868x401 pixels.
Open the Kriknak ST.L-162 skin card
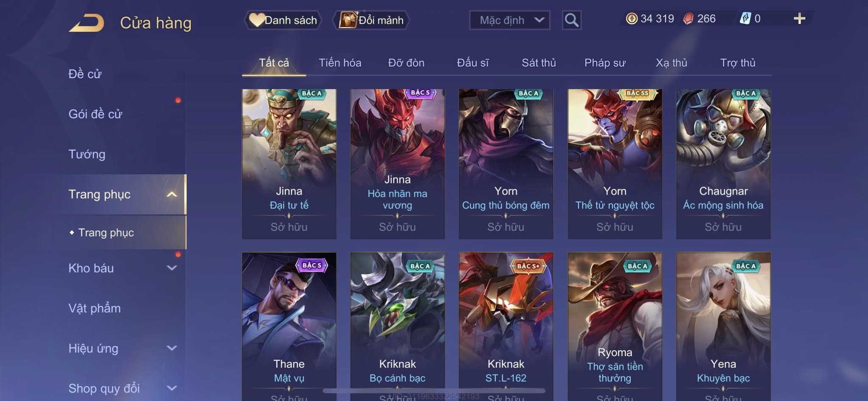click(506, 326)
